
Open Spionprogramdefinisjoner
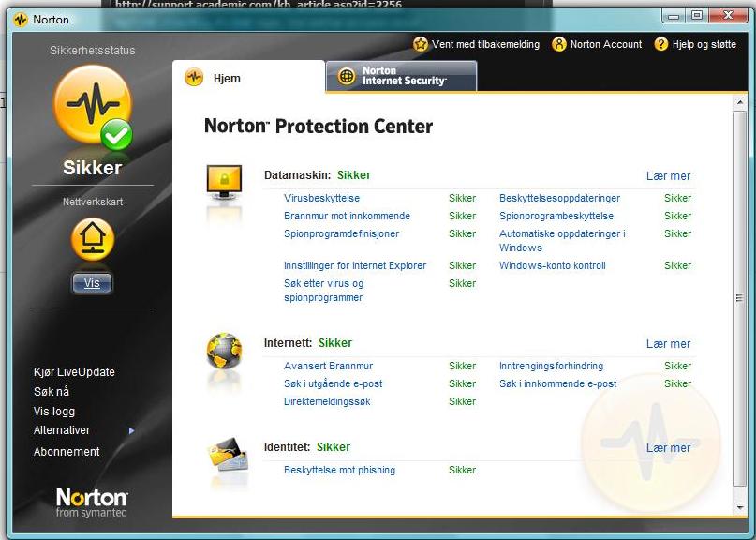341,233
